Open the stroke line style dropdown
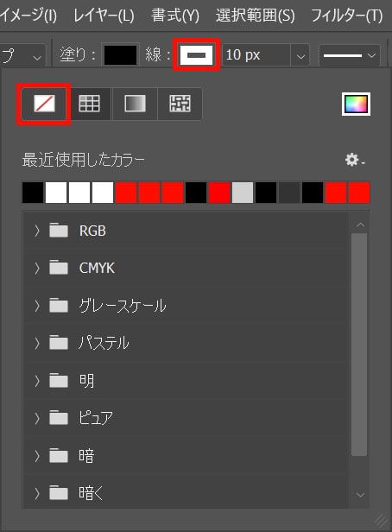The width and height of the screenshot is (392, 532). pyautogui.click(x=350, y=55)
